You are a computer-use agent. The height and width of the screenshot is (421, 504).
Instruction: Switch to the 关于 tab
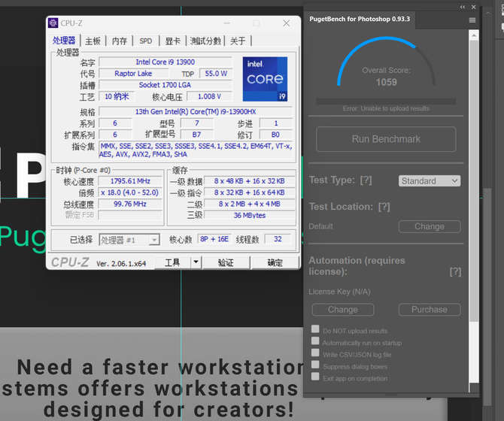(238, 41)
